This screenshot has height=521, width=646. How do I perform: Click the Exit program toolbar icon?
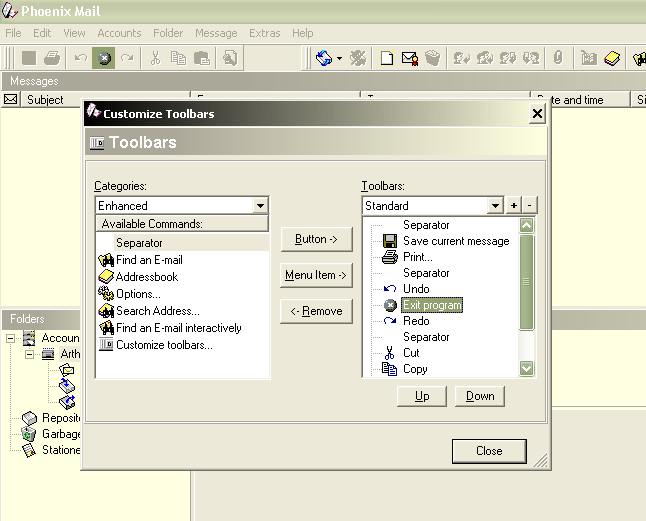coord(103,58)
